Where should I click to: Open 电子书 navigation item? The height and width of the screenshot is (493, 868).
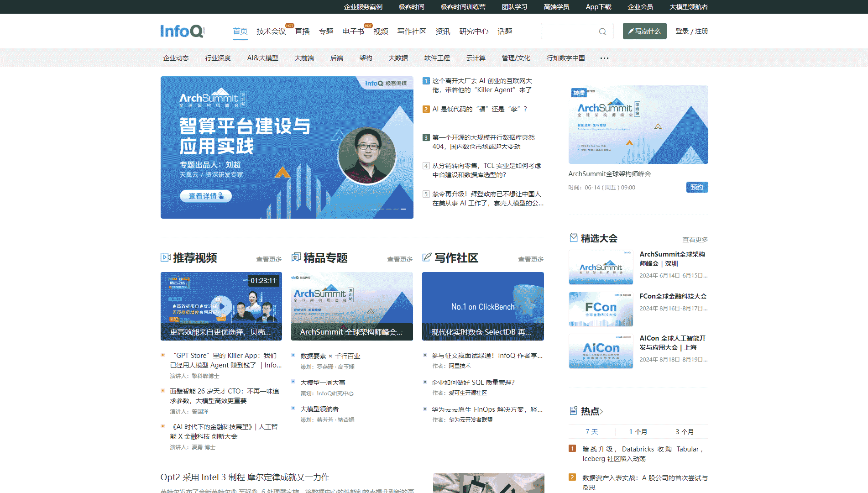(353, 31)
